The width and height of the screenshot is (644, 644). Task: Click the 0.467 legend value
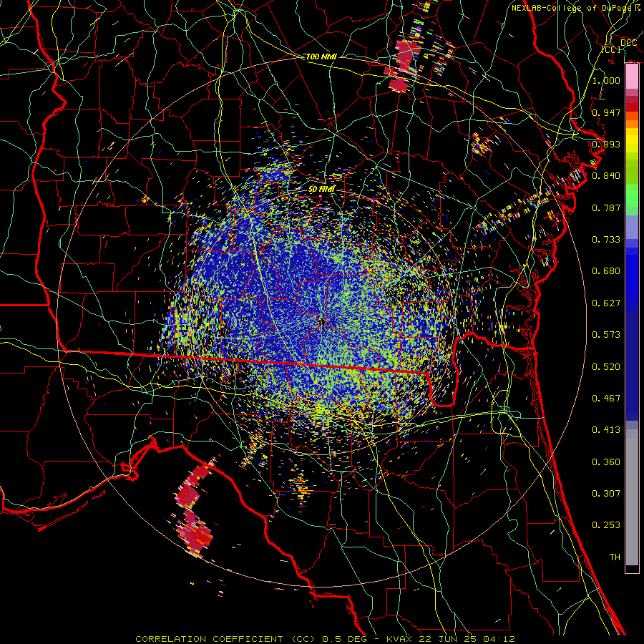[606, 398]
